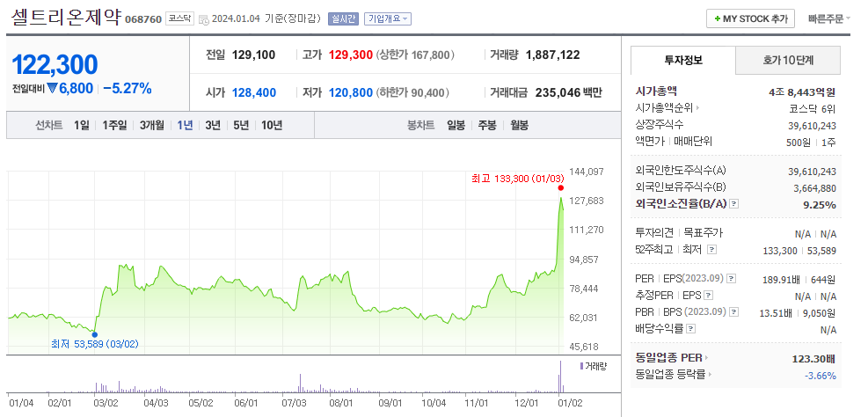Click 시가총액 value 4조 8,443억원

tap(801, 91)
